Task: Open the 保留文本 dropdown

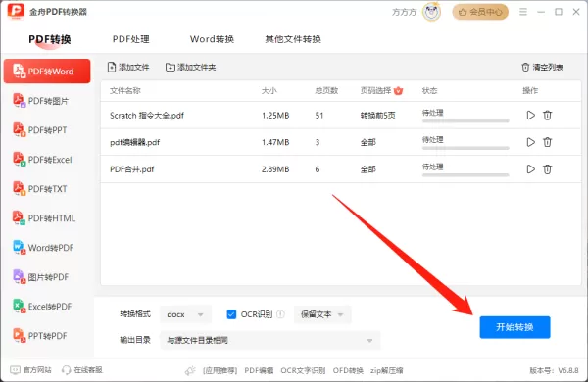Action: pos(322,314)
